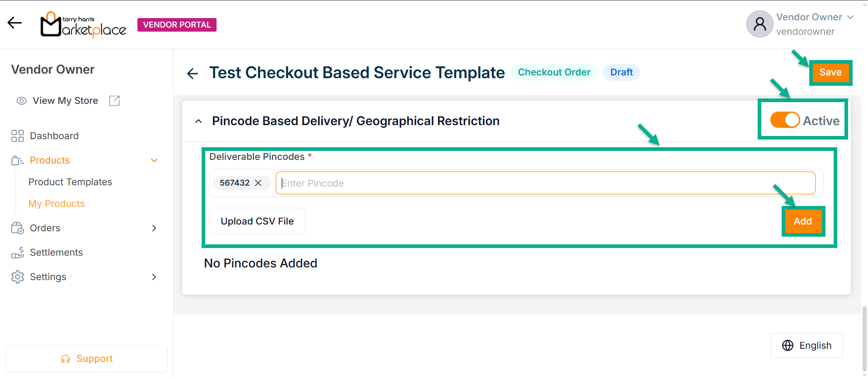Collapse the Pincode Based Delivery section

198,121
